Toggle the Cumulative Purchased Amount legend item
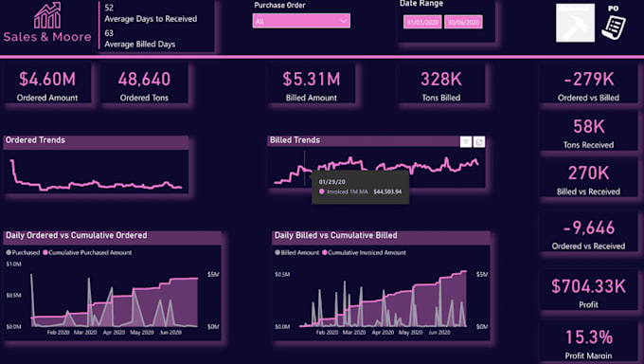This screenshot has height=364, width=644. [x=87, y=252]
